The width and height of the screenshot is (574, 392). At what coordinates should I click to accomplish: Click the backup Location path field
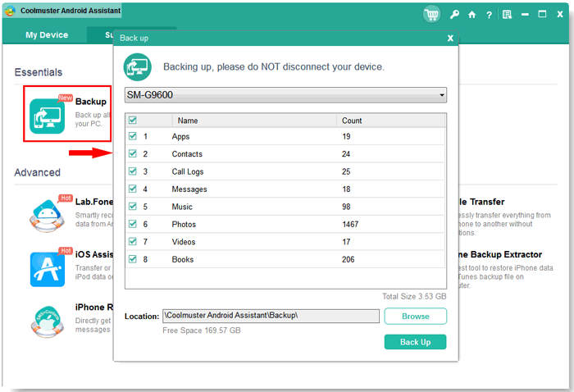(x=271, y=316)
